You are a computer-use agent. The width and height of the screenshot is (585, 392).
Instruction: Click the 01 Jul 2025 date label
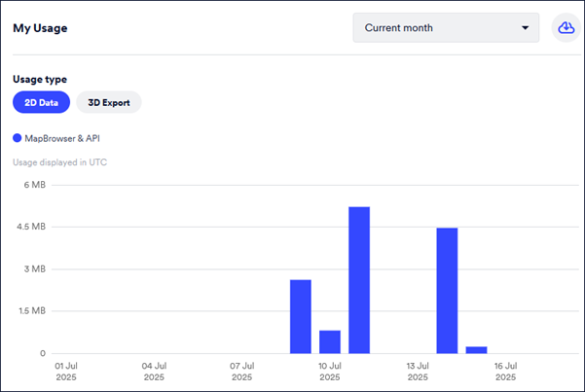pos(66,372)
